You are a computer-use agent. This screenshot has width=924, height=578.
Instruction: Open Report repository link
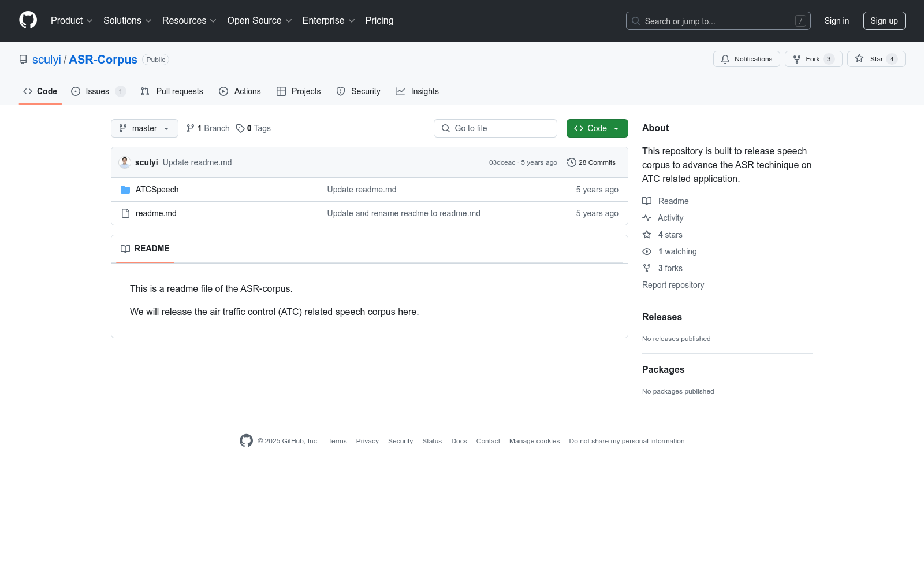click(673, 285)
